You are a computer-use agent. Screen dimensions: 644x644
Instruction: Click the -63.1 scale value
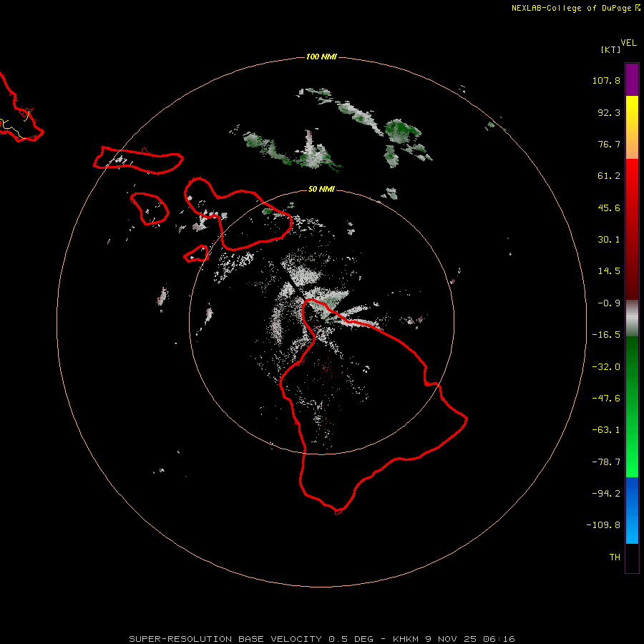[606, 430]
